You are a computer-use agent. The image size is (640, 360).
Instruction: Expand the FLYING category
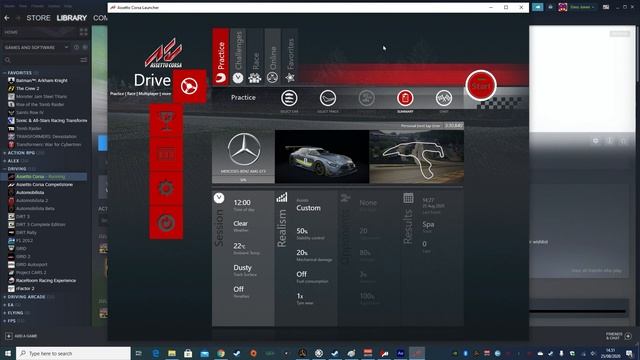15,313
